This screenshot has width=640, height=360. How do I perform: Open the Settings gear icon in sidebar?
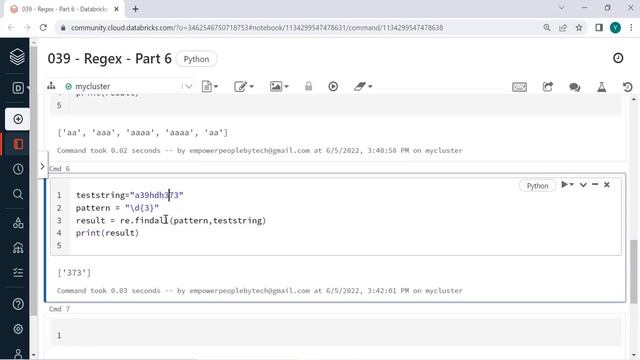point(18,329)
